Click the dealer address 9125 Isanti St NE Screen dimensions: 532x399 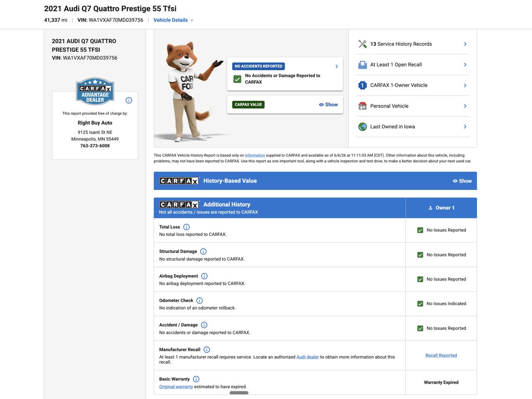tap(95, 133)
